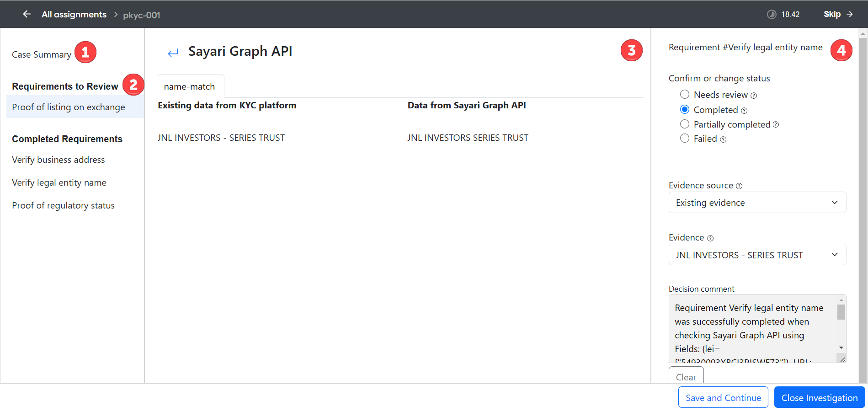Select the Completed radio button

[x=685, y=109]
